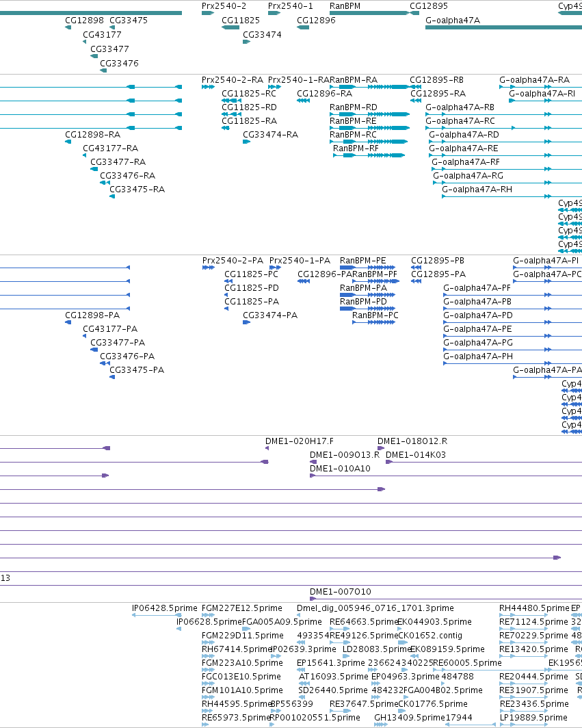Viewport: 582px width, 728px height.
Task: Select protein Prx2540-1-PA
Action: tap(300, 261)
